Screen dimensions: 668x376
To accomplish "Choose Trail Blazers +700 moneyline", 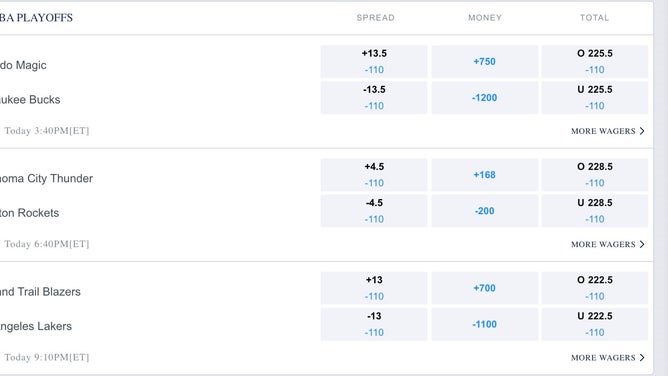I will 484,288.
